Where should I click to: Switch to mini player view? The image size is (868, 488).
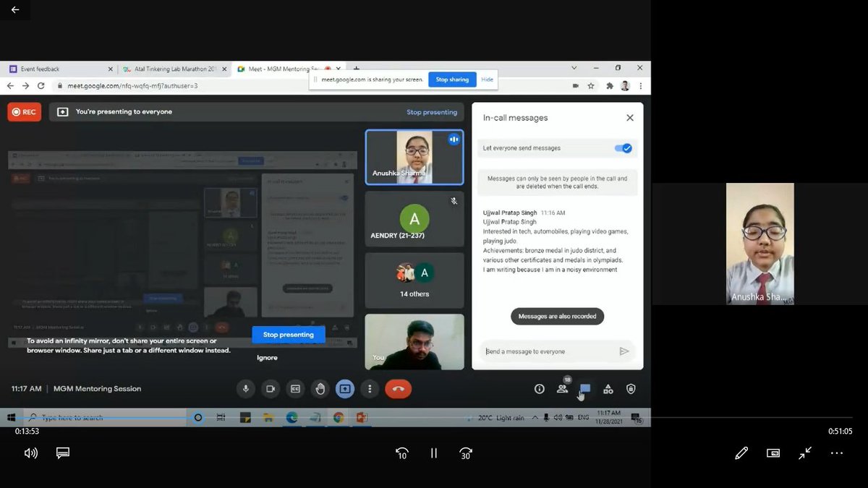tap(773, 453)
